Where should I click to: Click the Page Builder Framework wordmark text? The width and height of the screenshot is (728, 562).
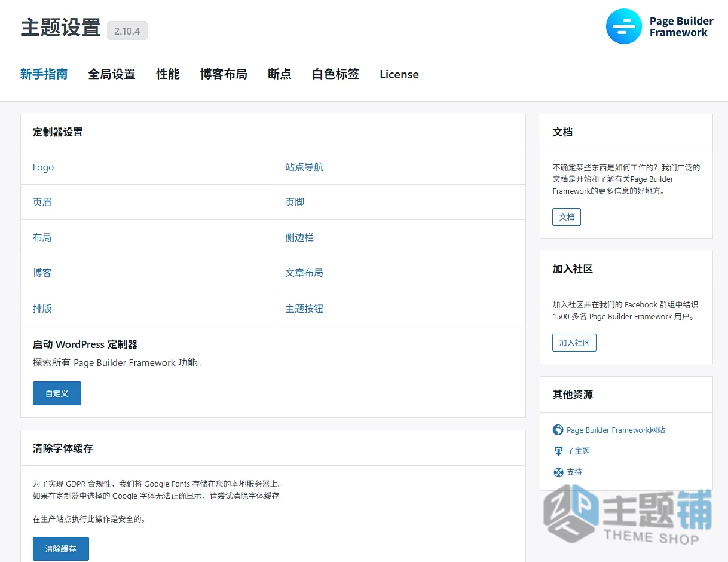click(681, 27)
